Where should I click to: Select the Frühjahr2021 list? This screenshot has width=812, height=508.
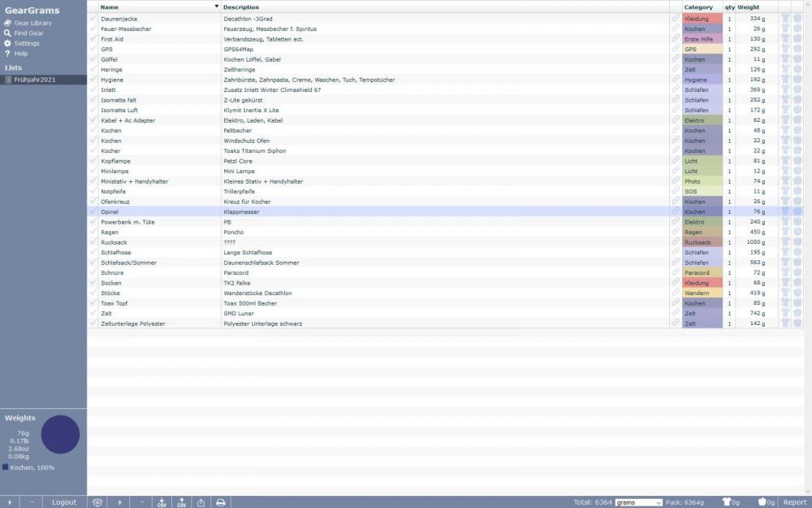click(35, 80)
